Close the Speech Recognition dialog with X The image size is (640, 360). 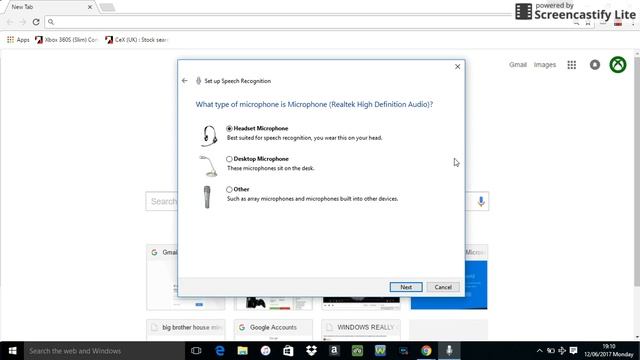[457, 67]
